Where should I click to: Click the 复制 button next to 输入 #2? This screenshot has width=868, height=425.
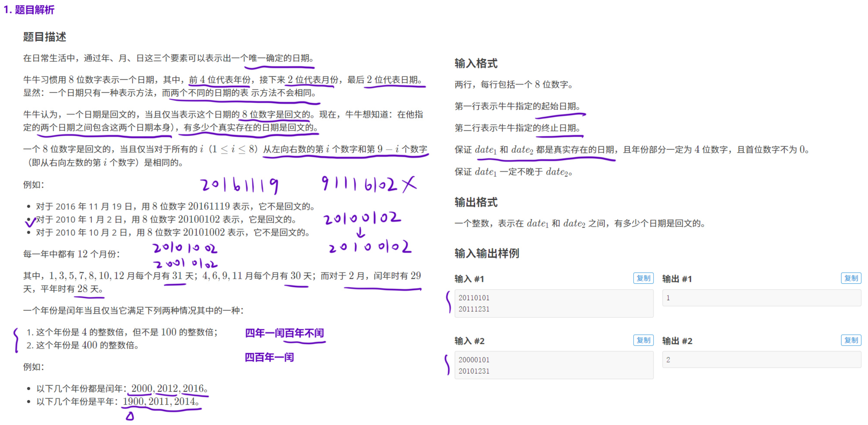[x=643, y=340]
